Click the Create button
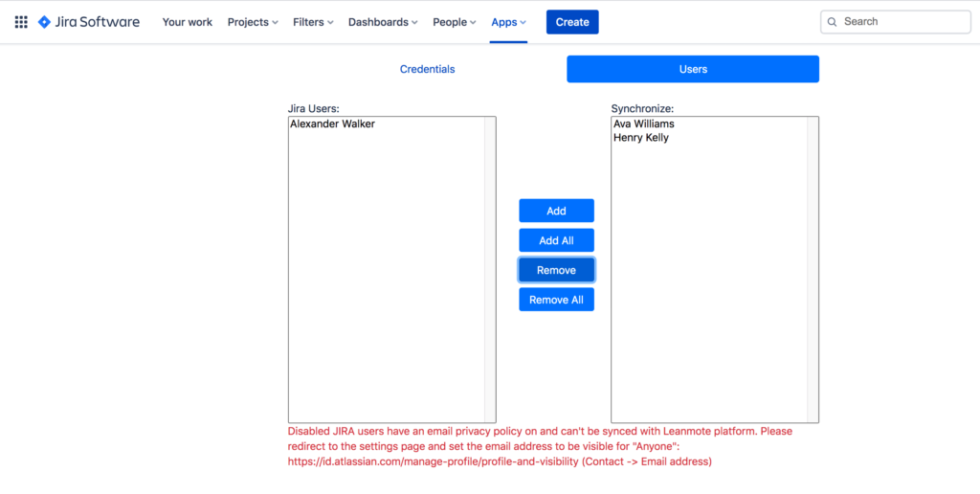Viewport: 980px width, 494px height. pos(572,22)
